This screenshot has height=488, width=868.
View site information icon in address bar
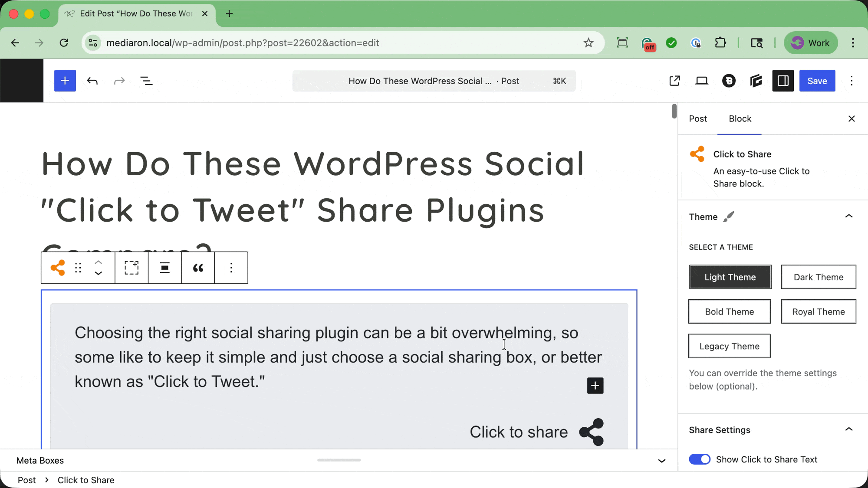click(92, 43)
